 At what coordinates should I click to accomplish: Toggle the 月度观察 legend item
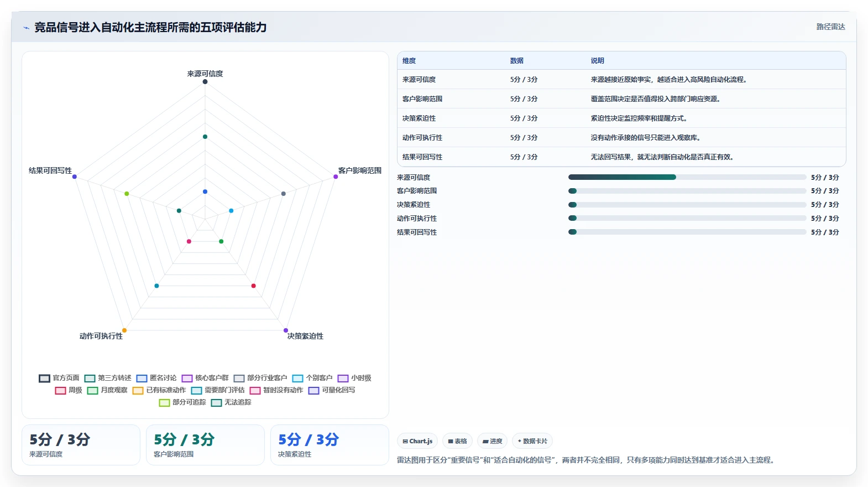(x=107, y=390)
